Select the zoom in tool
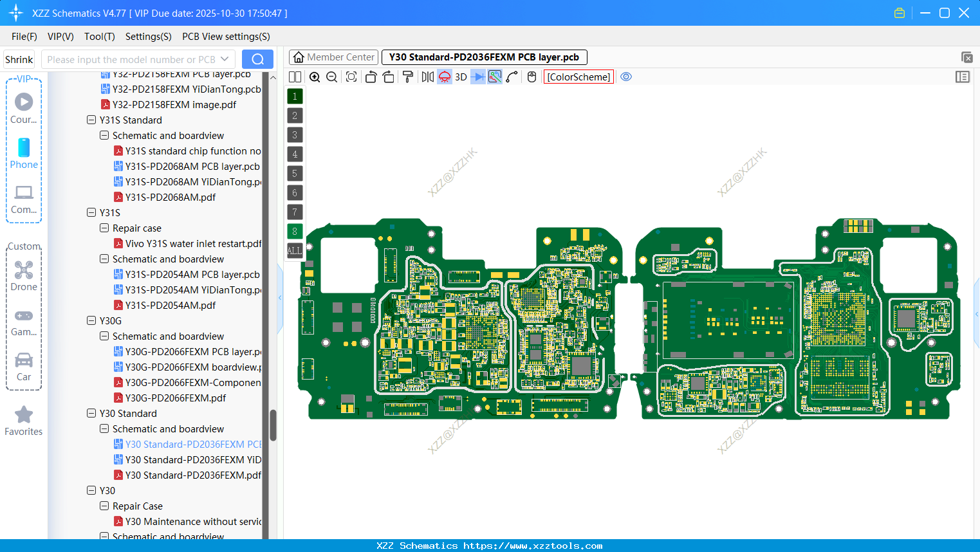This screenshot has width=980, height=552. pos(315,77)
